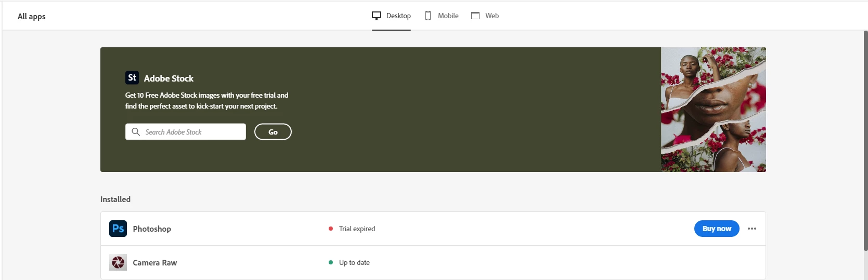Click the desktop monitor icon
The width and height of the screenshot is (868, 280).
tap(377, 16)
